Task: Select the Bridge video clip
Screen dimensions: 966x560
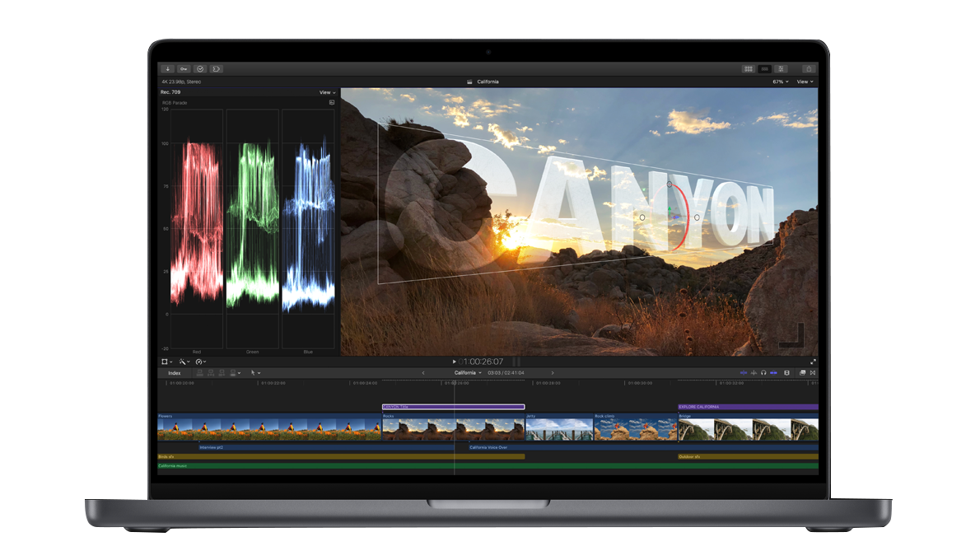Action: (x=748, y=427)
